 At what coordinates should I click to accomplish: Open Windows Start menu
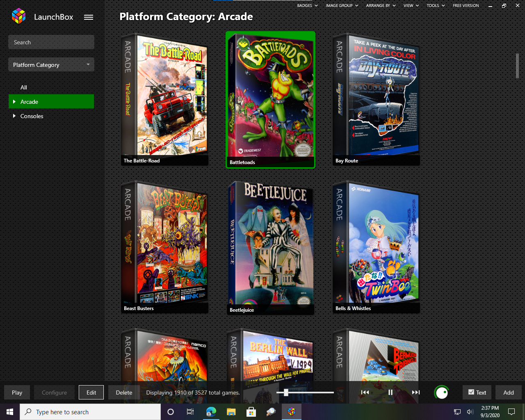pos(10,412)
